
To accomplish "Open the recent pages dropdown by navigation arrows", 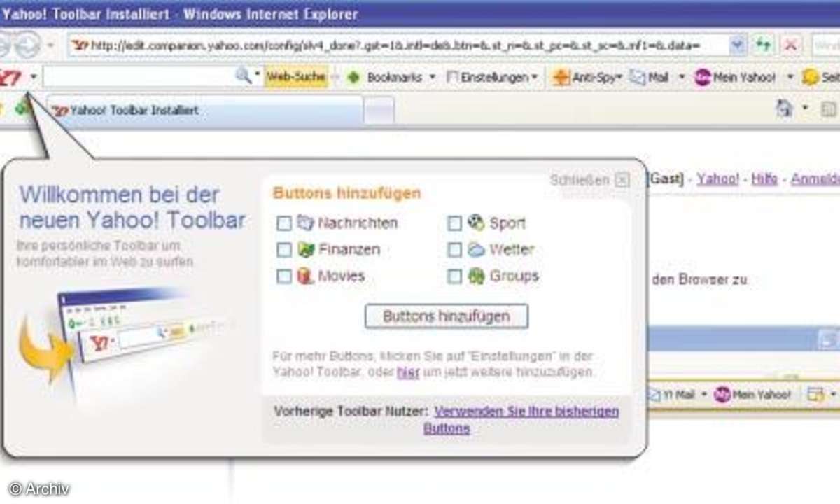I will coord(50,46).
